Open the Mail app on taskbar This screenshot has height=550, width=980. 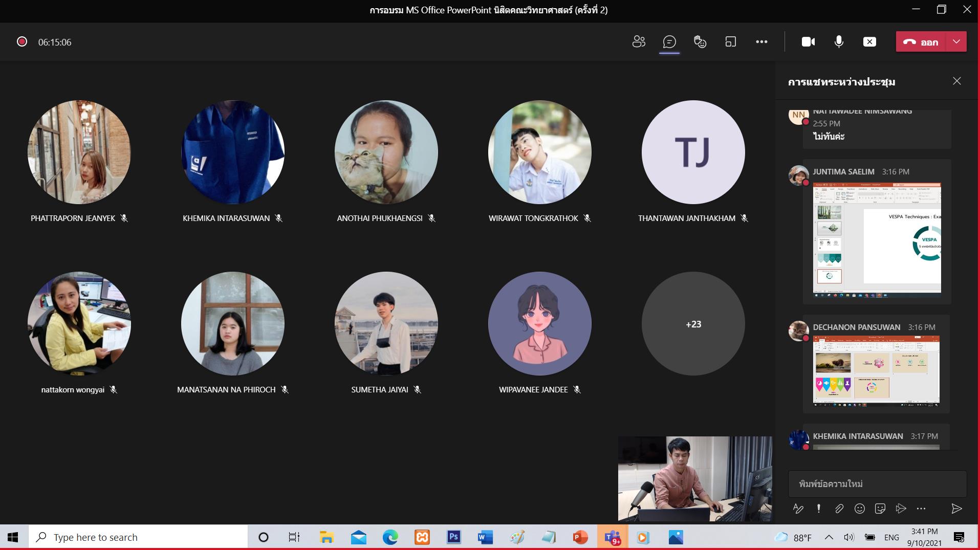[x=359, y=537]
